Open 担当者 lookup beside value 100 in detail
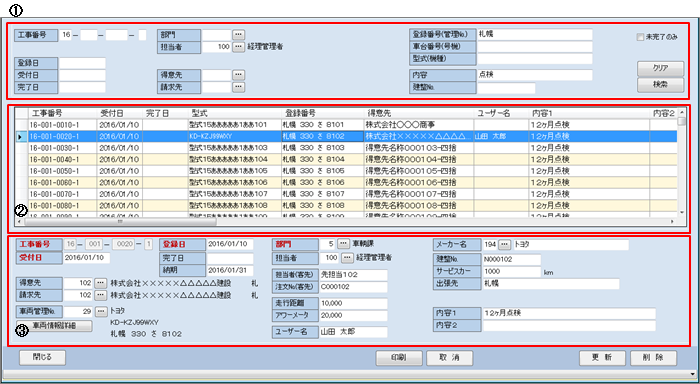The width and height of the screenshot is (700, 384). click(x=347, y=258)
